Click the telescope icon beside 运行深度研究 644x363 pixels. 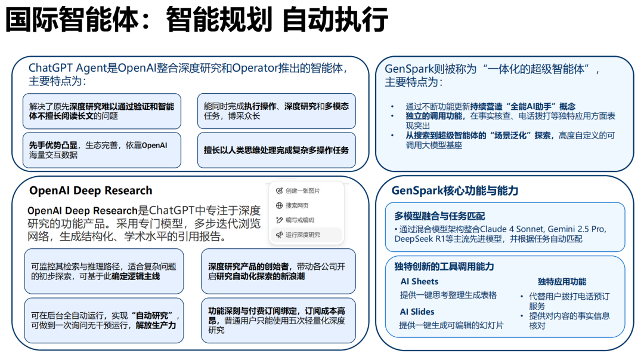(x=279, y=235)
